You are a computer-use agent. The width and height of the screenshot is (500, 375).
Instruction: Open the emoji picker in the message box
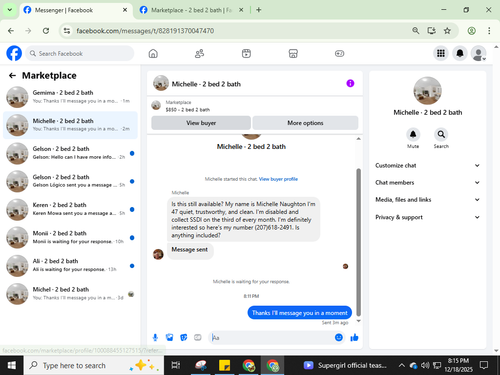coord(339,337)
